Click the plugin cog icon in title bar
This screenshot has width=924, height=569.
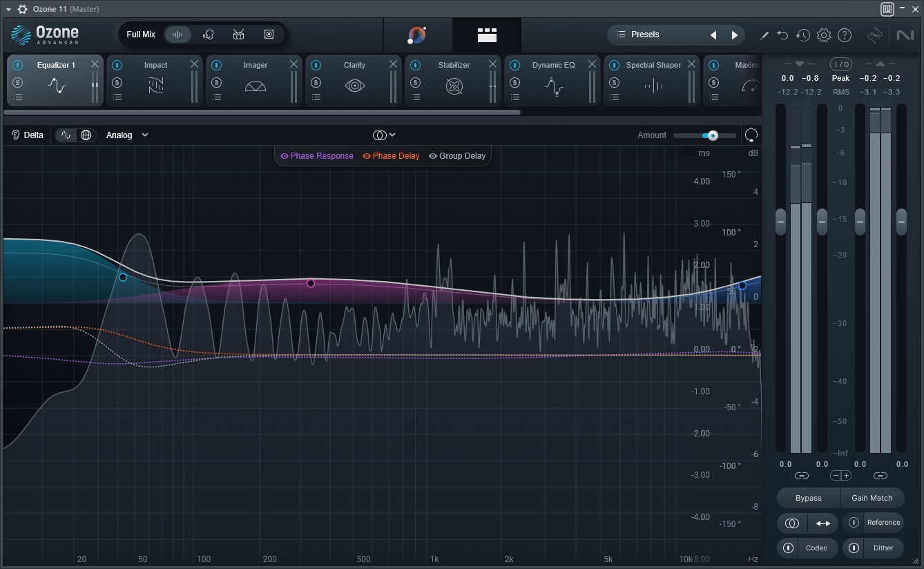pyautogui.click(x=22, y=9)
